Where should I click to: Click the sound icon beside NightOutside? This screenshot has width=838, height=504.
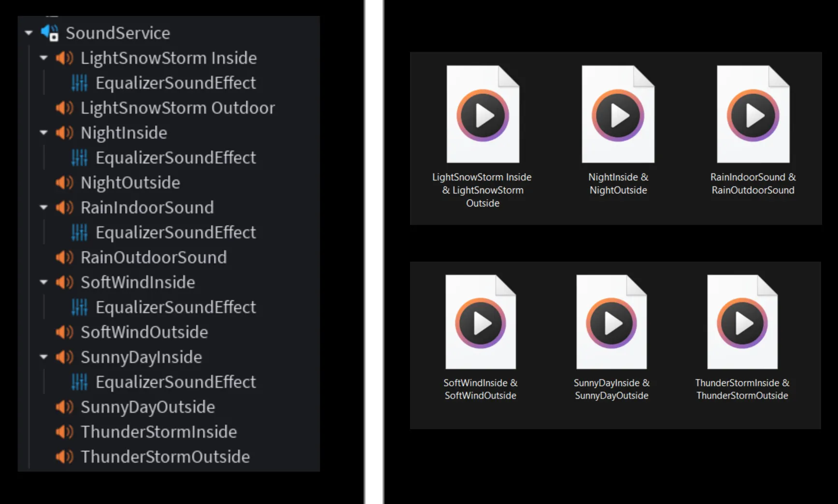(64, 182)
